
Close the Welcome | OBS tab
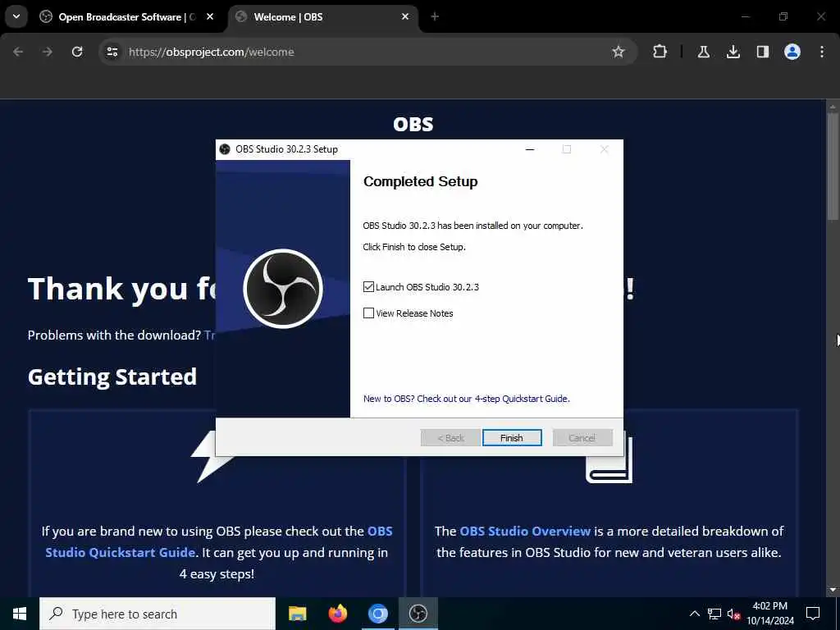coord(405,17)
